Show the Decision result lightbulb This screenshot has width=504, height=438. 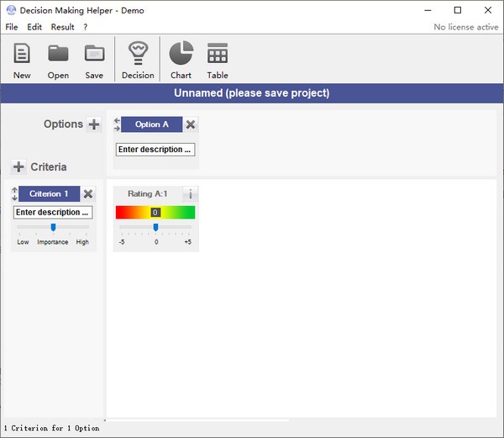point(138,61)
